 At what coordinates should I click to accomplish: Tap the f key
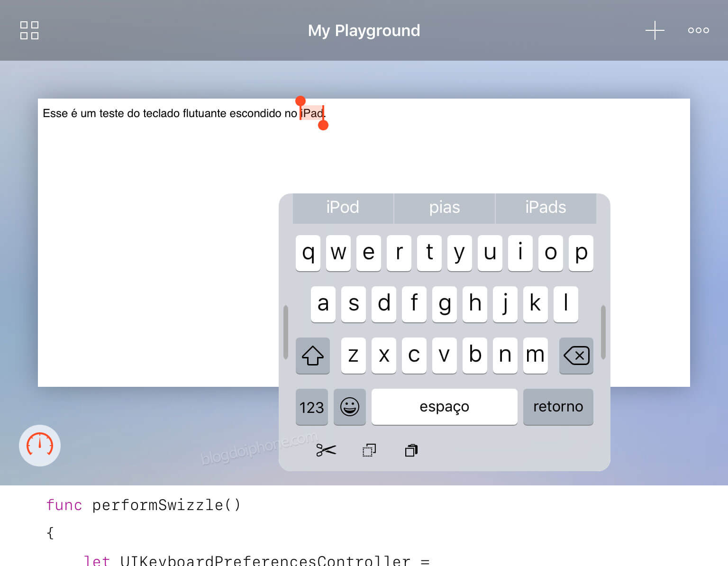(414, 304)
